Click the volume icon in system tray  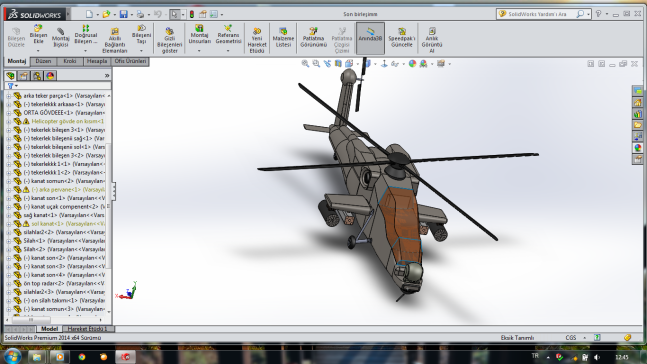click(x=597, y=357)
